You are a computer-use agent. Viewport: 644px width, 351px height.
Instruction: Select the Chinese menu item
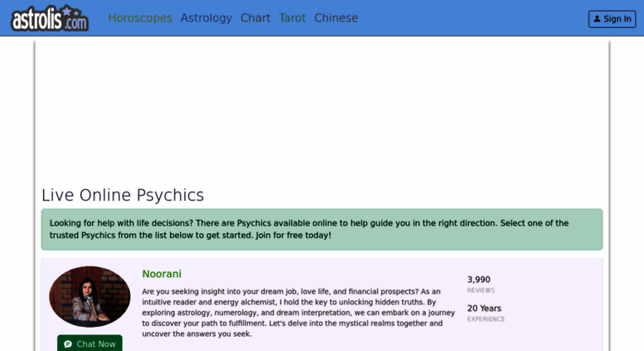pyautogui.click(x=336, y=18)
